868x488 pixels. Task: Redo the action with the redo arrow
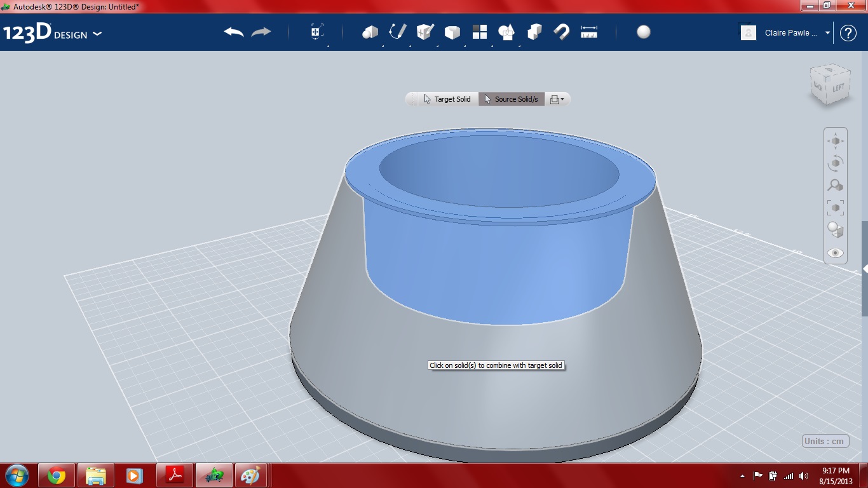[x=261, y=32]
